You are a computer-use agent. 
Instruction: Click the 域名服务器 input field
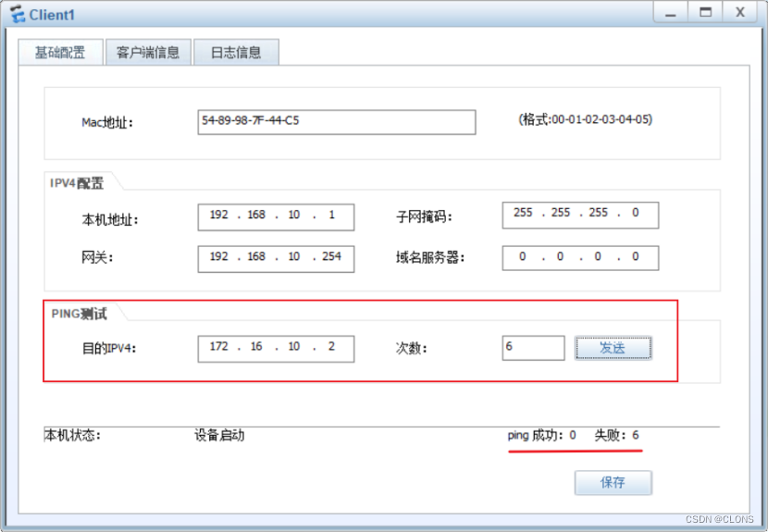coord(580,257)
